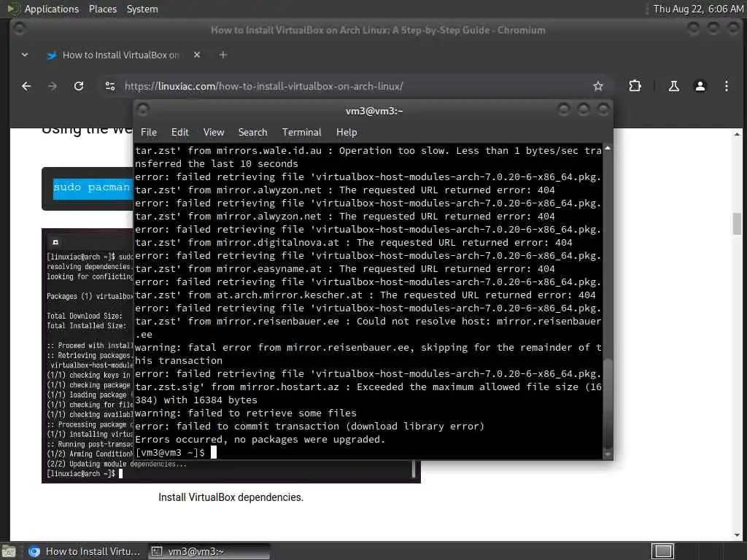Reload the linuxiac page
This screenshot has height=560, width=747.
[79, 86]
